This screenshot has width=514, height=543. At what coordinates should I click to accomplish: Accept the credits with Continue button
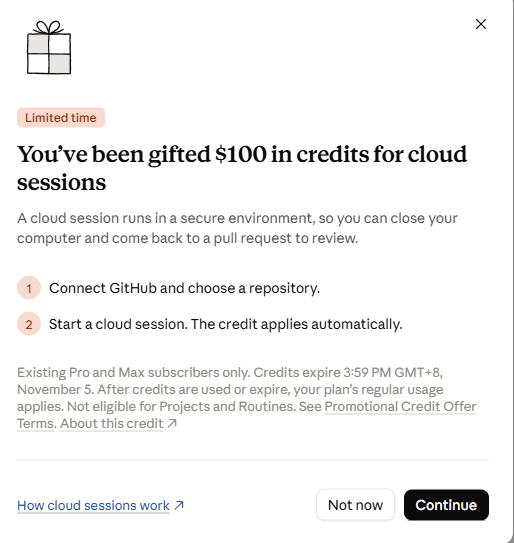tap(446, 505)
